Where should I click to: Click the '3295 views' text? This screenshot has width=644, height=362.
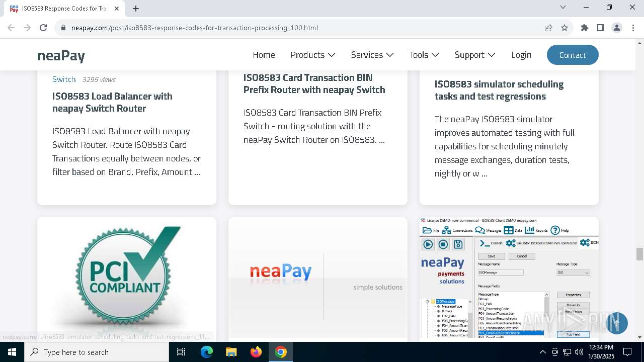(x=99, y=79)
